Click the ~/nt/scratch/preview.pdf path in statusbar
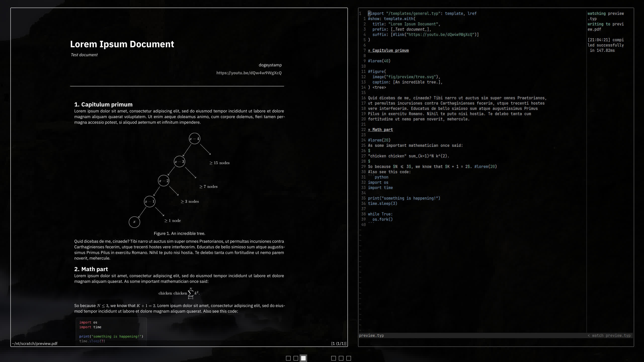This screenshot has width=644, height=362. coord(34,343)
